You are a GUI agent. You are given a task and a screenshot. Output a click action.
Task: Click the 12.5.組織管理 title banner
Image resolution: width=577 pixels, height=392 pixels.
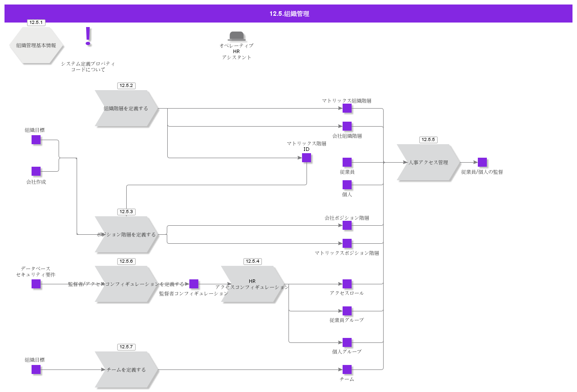[x=288, y=14]
